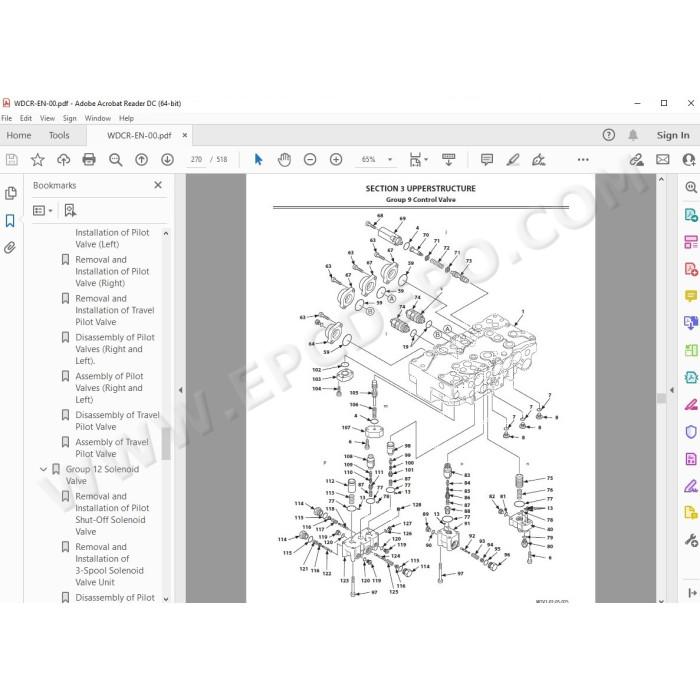
Task: Zoom out with the minus icon
Action: point(310,159)
